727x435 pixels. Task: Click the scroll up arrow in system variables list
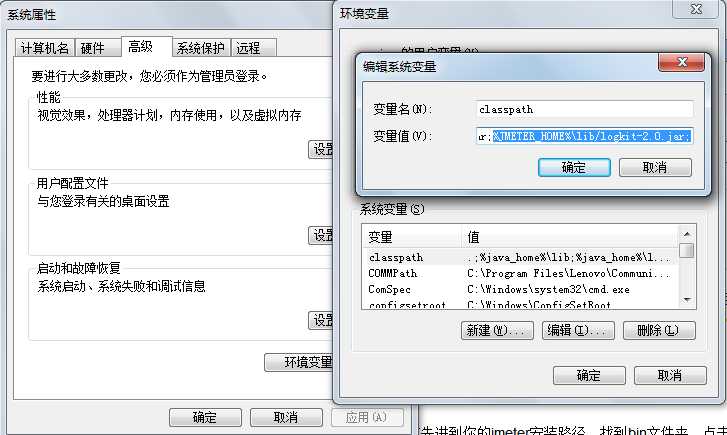point(687,234)
